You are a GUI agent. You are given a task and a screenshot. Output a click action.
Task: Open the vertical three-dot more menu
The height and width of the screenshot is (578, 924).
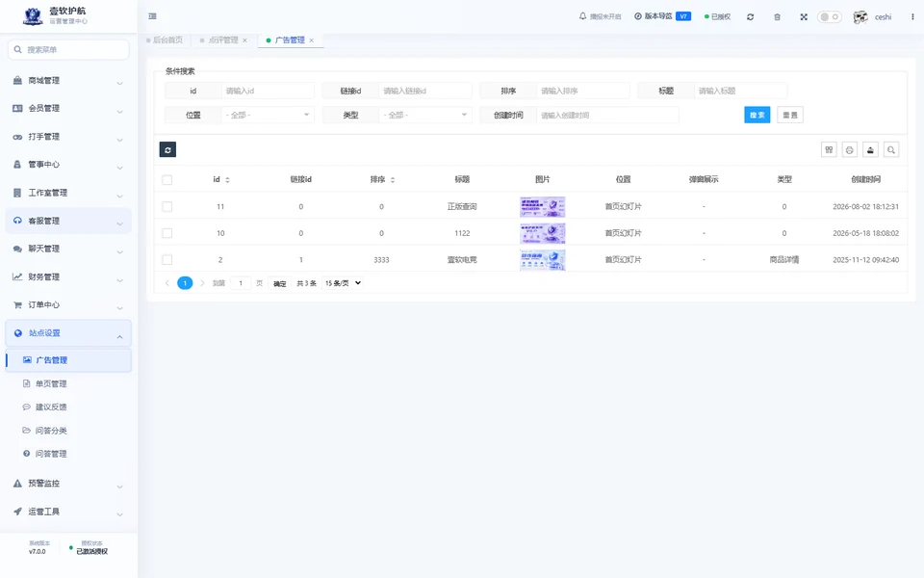point(912,17)
